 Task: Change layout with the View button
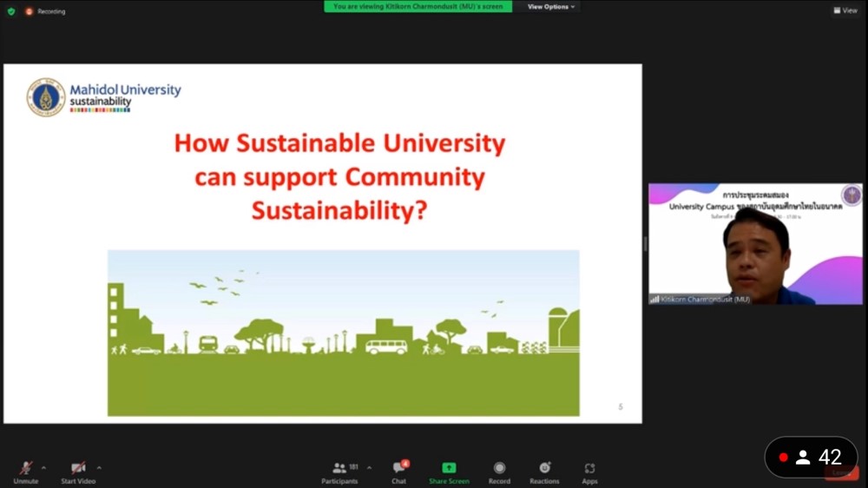click(x=845, y=10)
